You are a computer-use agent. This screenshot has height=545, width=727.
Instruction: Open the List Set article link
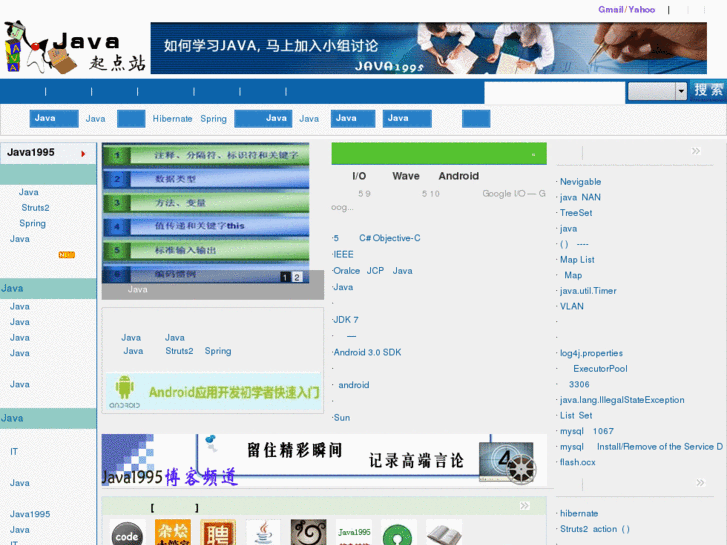pos(576,416)
